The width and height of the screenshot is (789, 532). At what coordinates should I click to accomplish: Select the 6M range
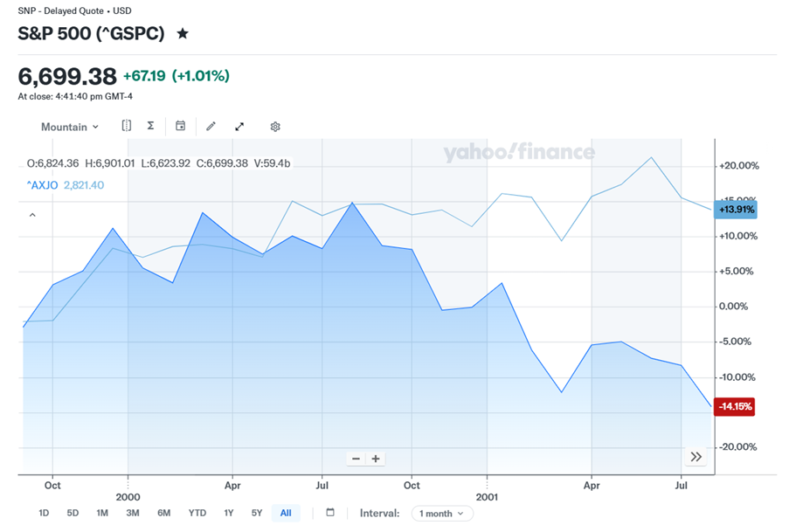coord(163,513)
